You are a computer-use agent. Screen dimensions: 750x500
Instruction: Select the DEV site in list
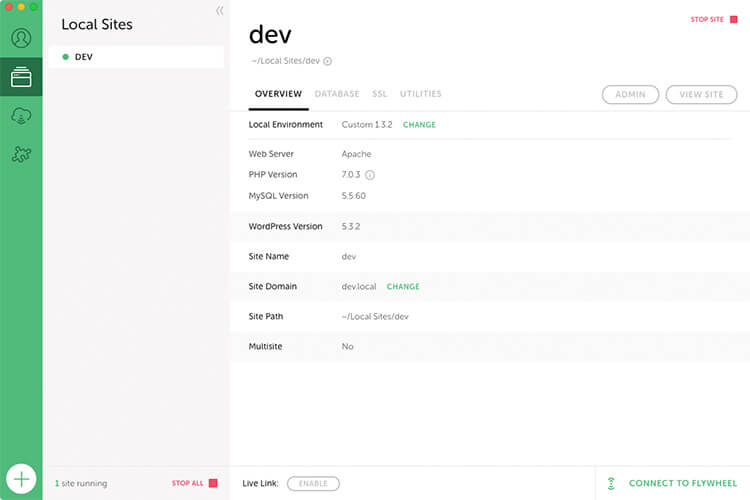pyautogui.click(x=135, y=57)
